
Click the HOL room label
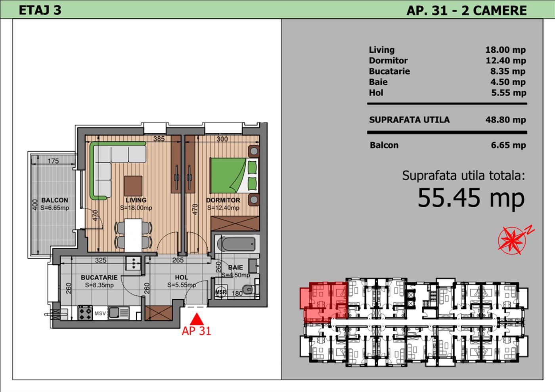click(x=181, y=277)
